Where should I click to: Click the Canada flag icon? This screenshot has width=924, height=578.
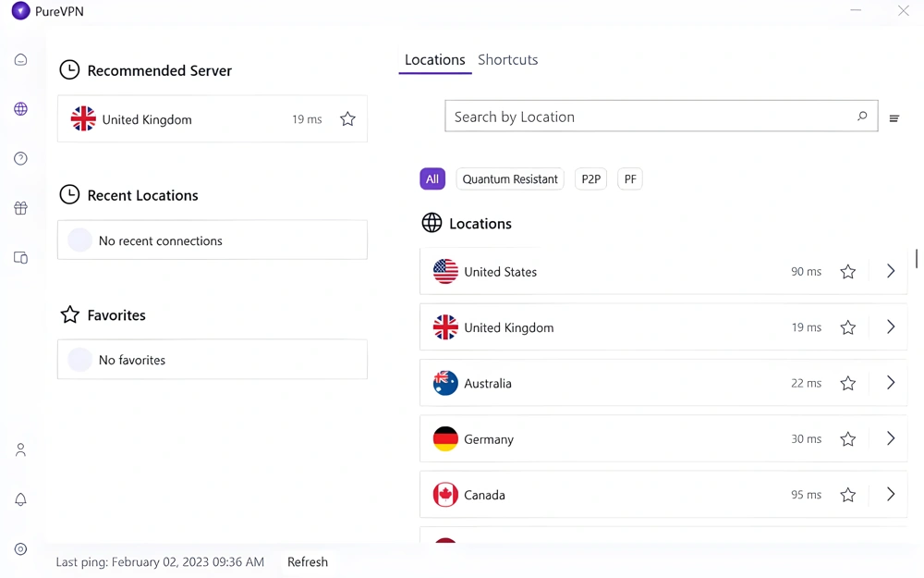click(x=445, y=494)
